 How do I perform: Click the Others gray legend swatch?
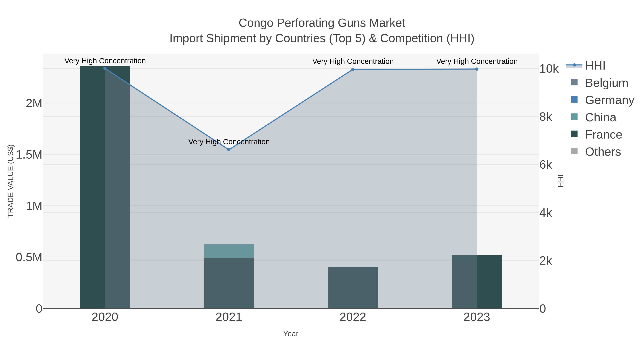pyautogui.click(x=574, y=151)
